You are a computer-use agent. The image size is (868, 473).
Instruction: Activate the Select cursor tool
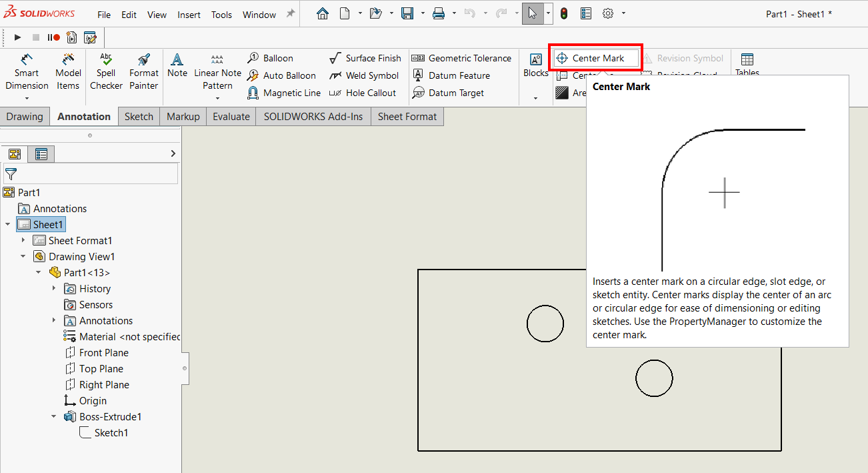[533, 13]
